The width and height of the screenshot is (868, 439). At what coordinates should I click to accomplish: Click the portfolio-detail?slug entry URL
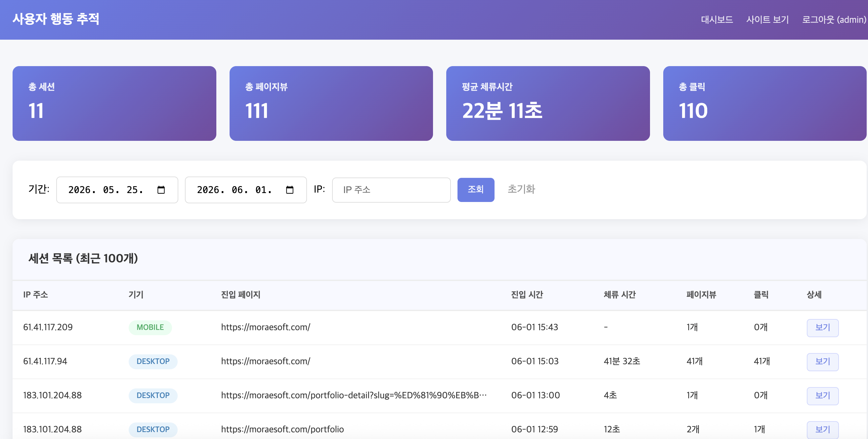tap(354, 395)
